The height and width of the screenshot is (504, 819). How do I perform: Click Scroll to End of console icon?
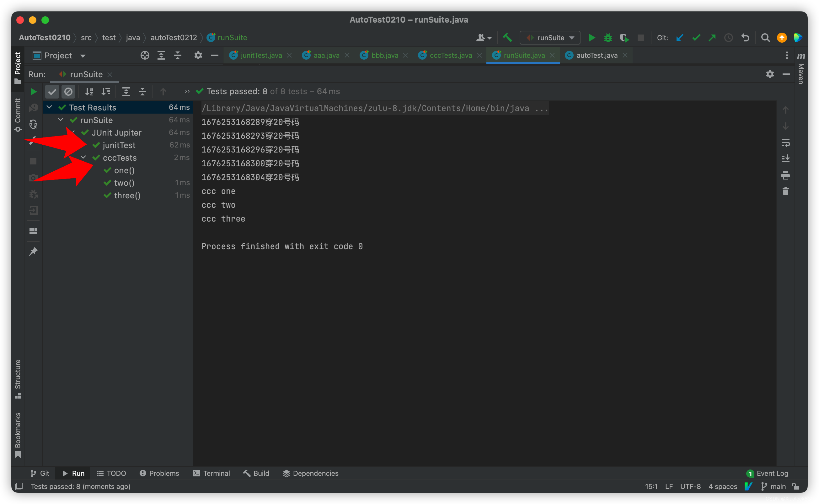785,159
